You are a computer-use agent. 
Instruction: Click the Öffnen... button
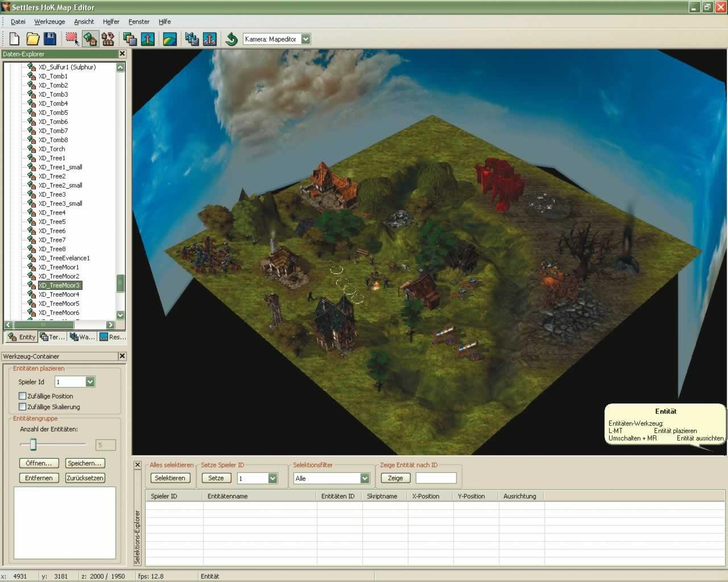pyautogui.click(x=39, y=463)
